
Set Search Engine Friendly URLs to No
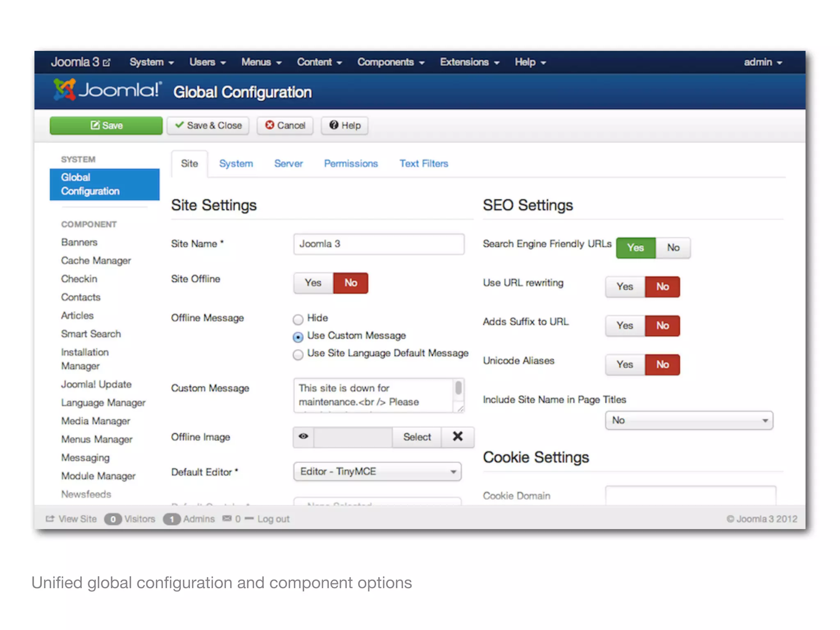click(x=673, y=247)
